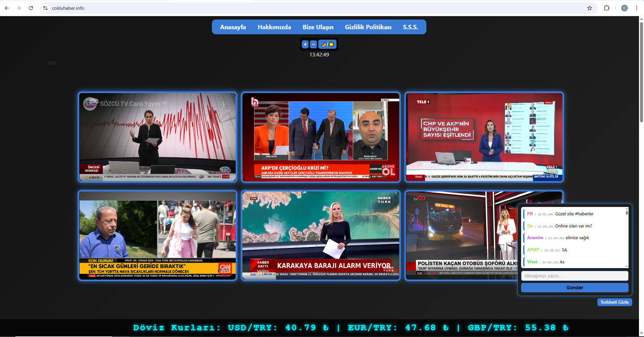Send the chat message with Gönder
Viewport: 644px width, 337px height.
[574, 288]
